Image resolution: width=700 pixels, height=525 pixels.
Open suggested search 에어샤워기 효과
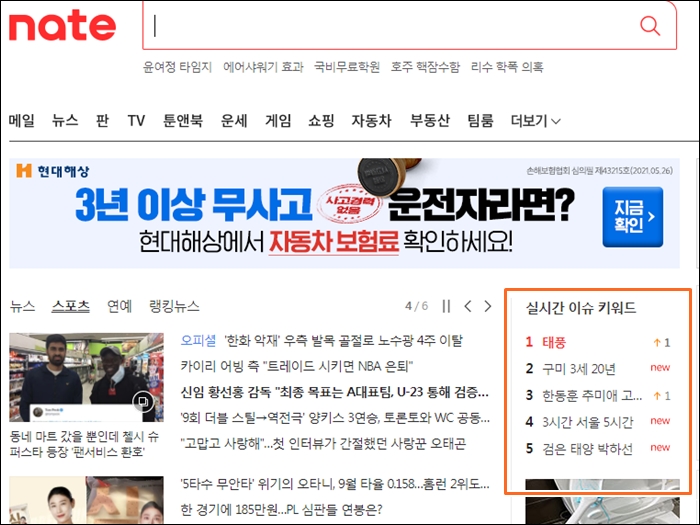pos(263,67)
